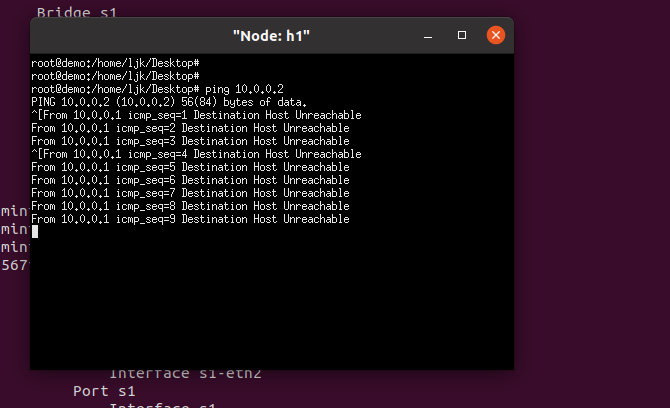Select the icmp_seq=3 output line
The image size is (670, 408).
point(190,141)
